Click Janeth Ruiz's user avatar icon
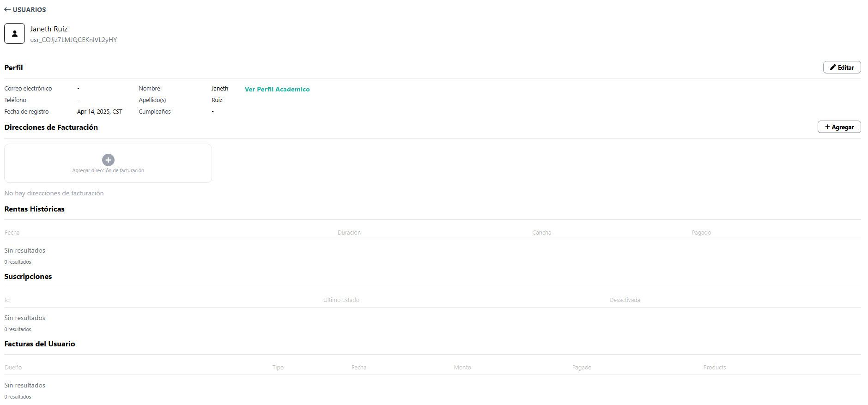Image resolution: width=868 pixels, height=405 pixels. click(x=15, y=34)
